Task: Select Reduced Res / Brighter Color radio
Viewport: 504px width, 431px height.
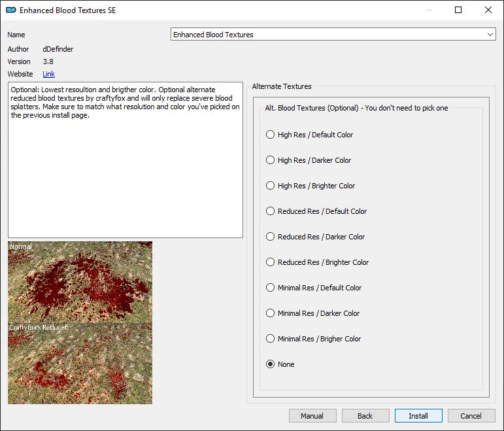Action: 271,262
